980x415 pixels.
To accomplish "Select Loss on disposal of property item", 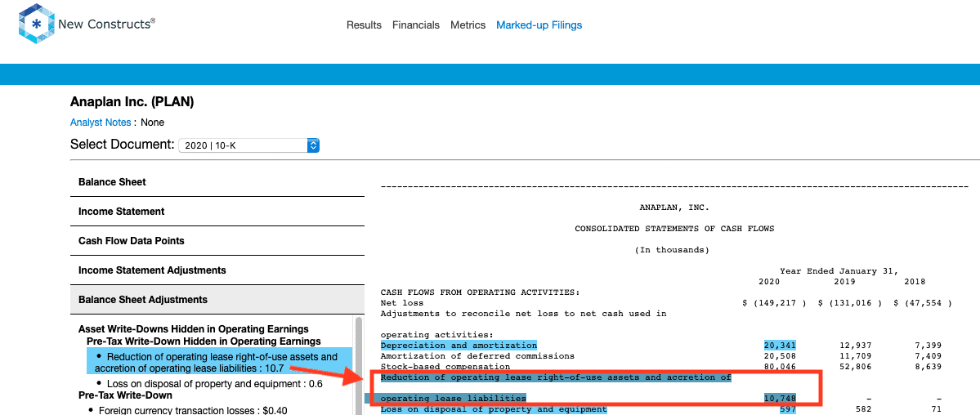I will click(x=214, y=384).
